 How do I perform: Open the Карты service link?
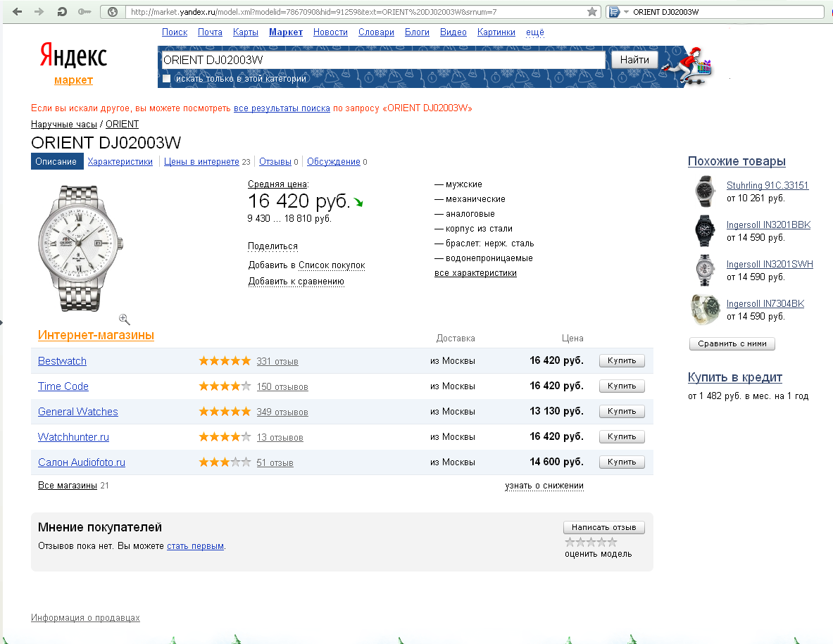coord(246,32)
